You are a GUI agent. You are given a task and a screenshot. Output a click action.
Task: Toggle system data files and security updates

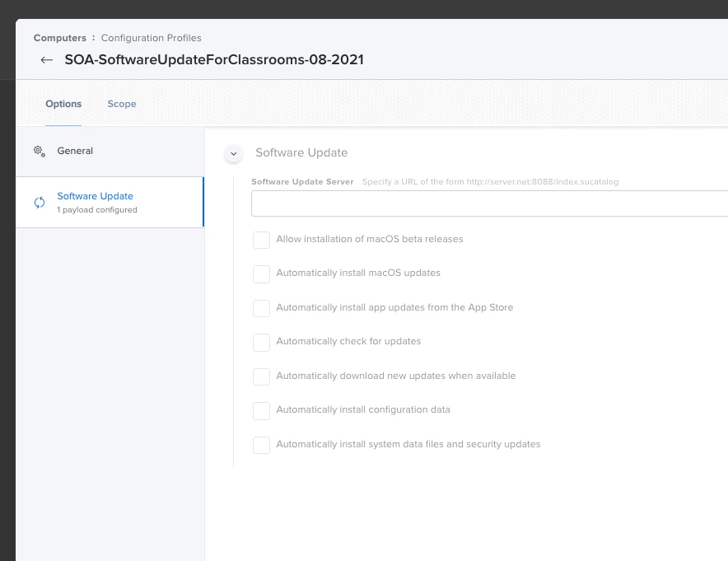261,445
